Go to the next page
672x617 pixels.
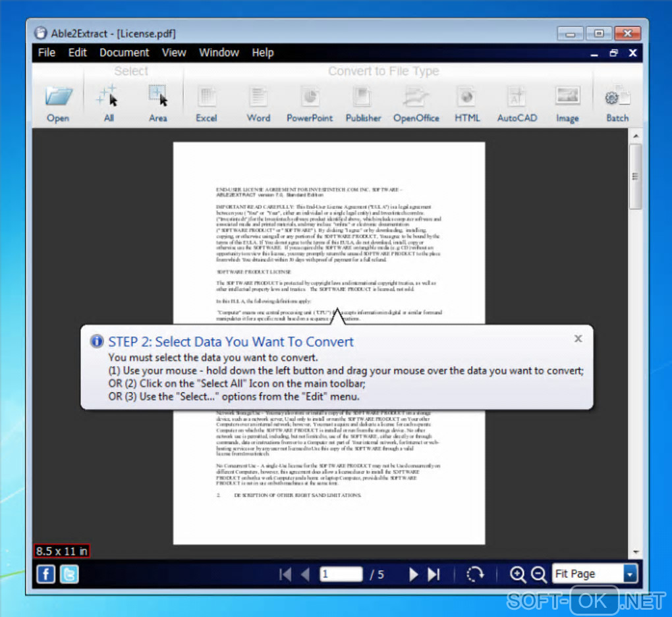click(413, 574)
